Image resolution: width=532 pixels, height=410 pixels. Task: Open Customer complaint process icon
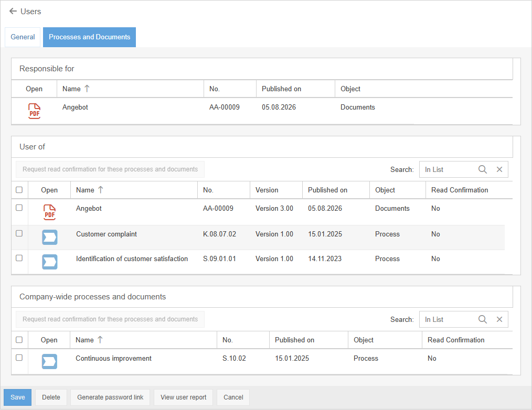coord(49,237)
